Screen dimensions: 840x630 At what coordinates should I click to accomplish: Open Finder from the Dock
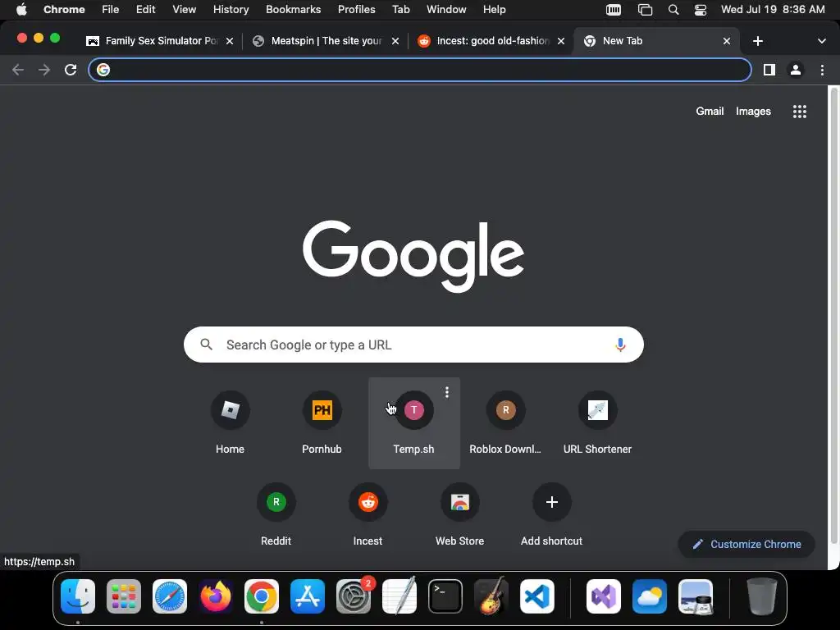pos(78,596)
